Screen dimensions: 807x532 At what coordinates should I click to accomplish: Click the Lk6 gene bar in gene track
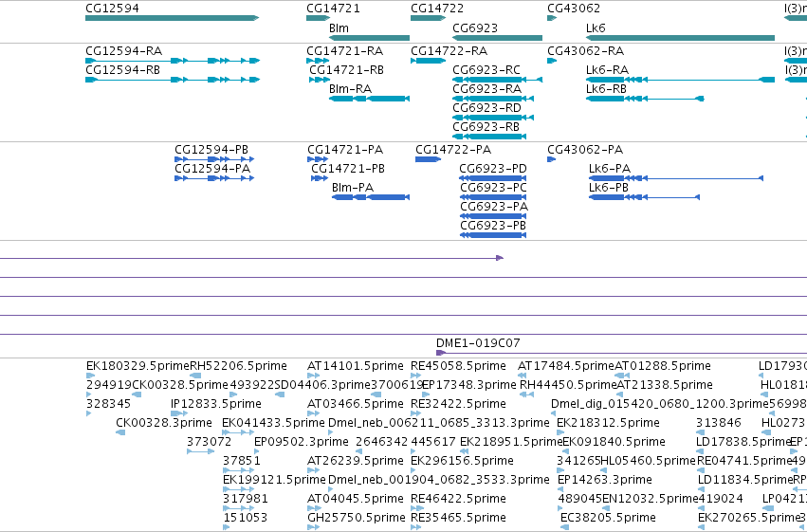click(680, 38)
